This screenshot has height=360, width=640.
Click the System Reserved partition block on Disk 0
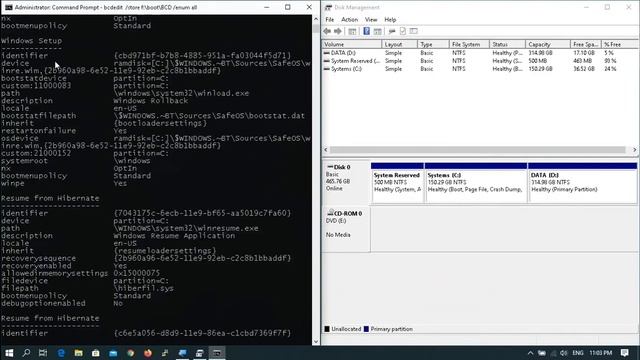click(x=397, y=182)
